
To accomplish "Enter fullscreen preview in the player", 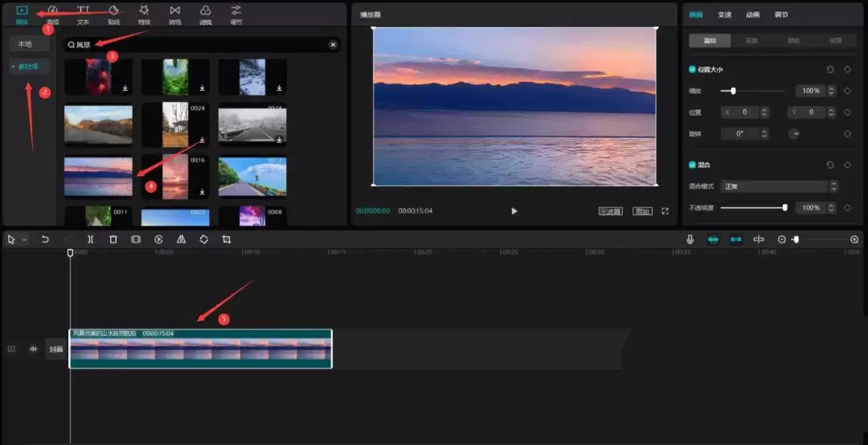I will (x=665, y=211).
